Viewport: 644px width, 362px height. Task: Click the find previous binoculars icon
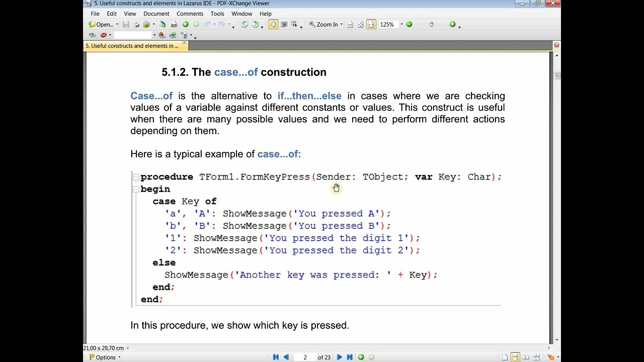pyautogui.click(x=162, y=35)
